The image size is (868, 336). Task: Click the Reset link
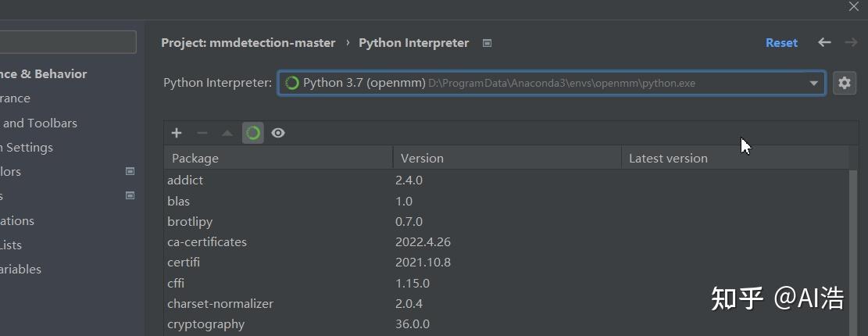(x=781, y=43)
